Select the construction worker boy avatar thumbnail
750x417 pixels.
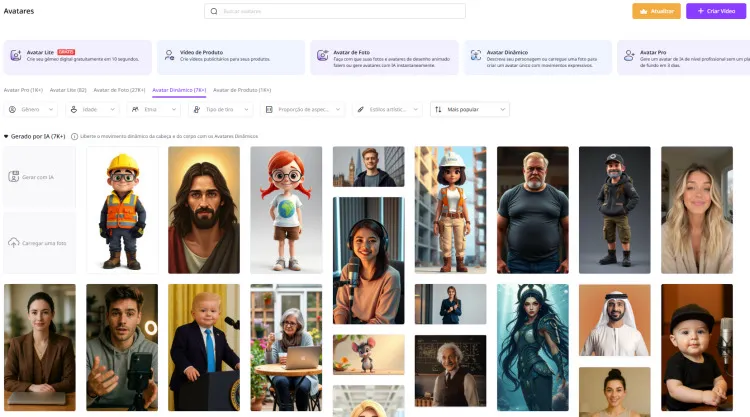pyautogui.click(x=122, y=210)
